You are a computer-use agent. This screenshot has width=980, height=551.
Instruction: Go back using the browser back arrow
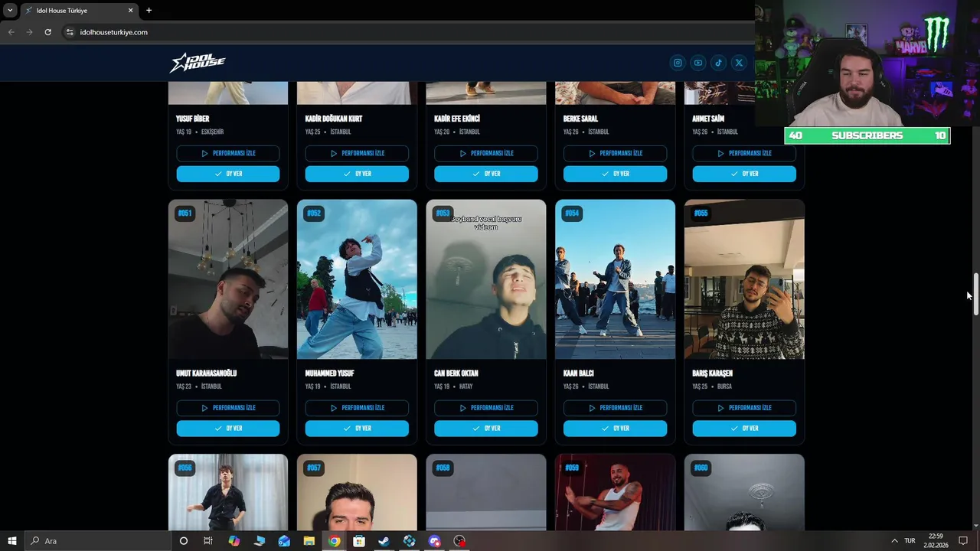tap(11, 32)
